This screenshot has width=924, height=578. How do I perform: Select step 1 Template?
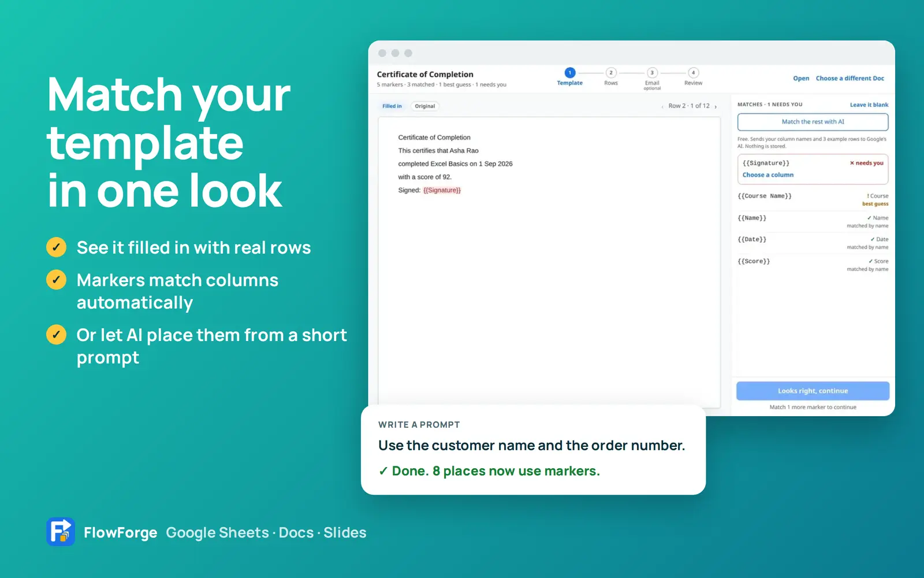tap(569, 76)
